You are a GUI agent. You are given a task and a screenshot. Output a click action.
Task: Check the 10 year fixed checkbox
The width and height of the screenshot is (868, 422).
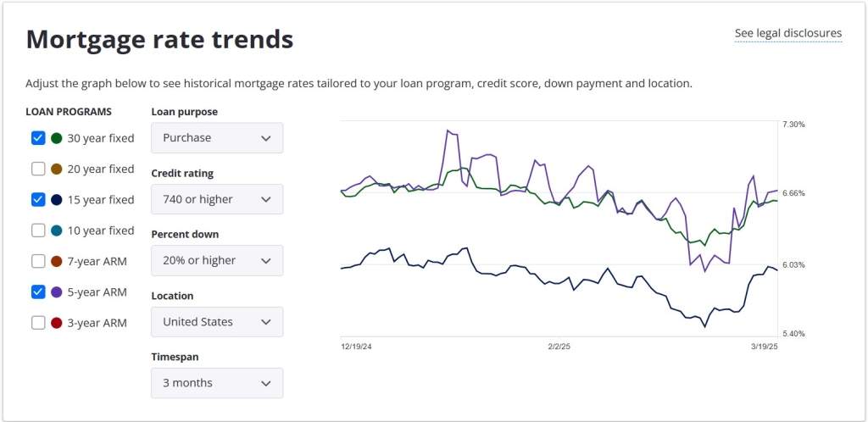pos(38,230)
